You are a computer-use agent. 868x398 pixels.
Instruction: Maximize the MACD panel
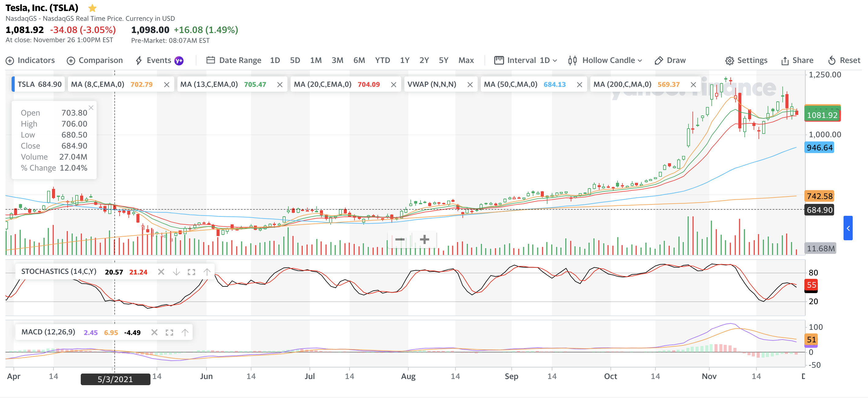tap(169, 332)
